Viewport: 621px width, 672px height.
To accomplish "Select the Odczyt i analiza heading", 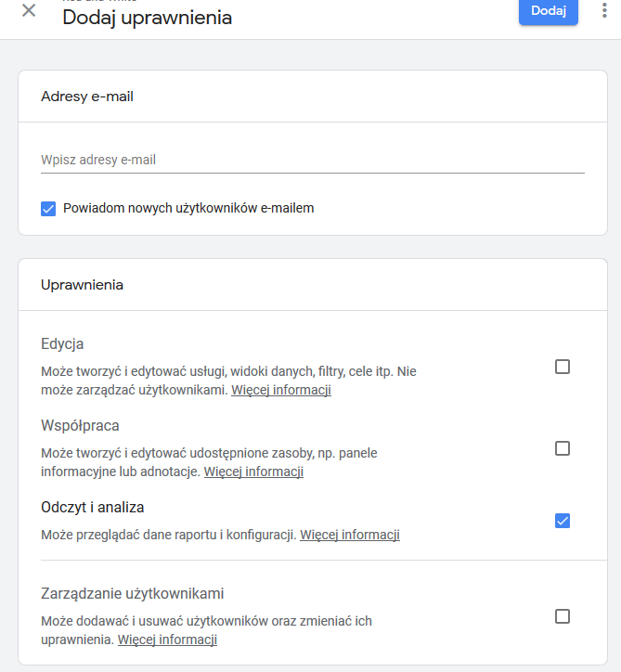I will coord(93,508).
